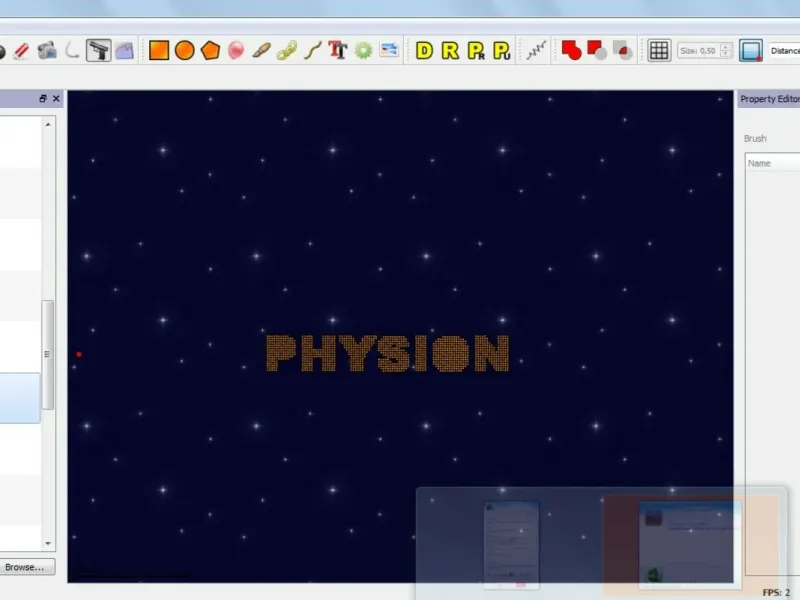Click the video camera tool icon
Image resolution: width=800 pixels, height=600 pixels.
coord(47,51)
